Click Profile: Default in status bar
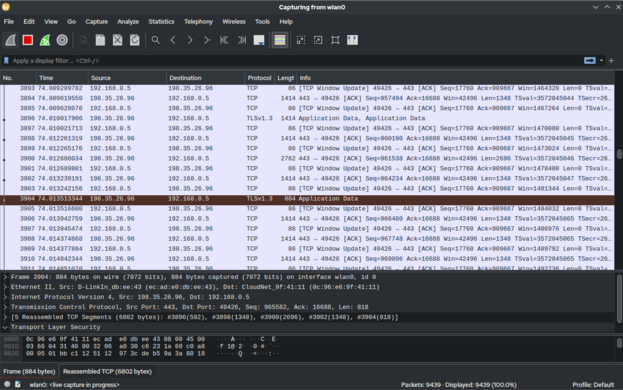 pyautogui.click(x=593, y=384)
